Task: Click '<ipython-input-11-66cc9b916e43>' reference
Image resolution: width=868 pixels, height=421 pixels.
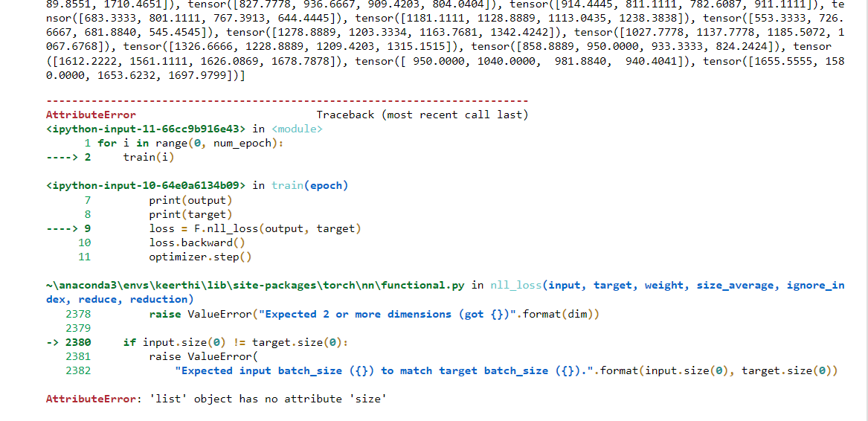Action: coord(146,129)
